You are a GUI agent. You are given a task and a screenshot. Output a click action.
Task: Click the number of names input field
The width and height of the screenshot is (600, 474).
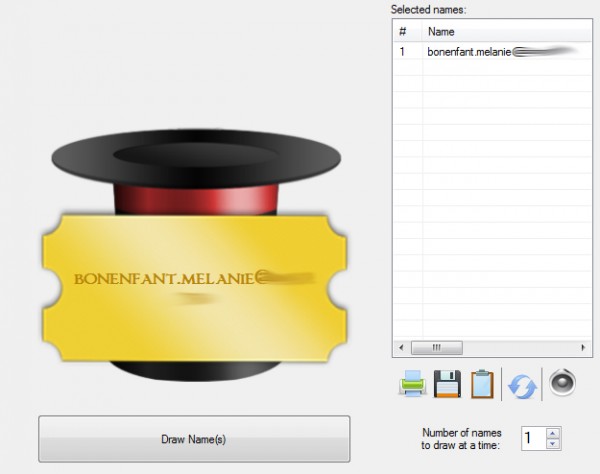534,438
